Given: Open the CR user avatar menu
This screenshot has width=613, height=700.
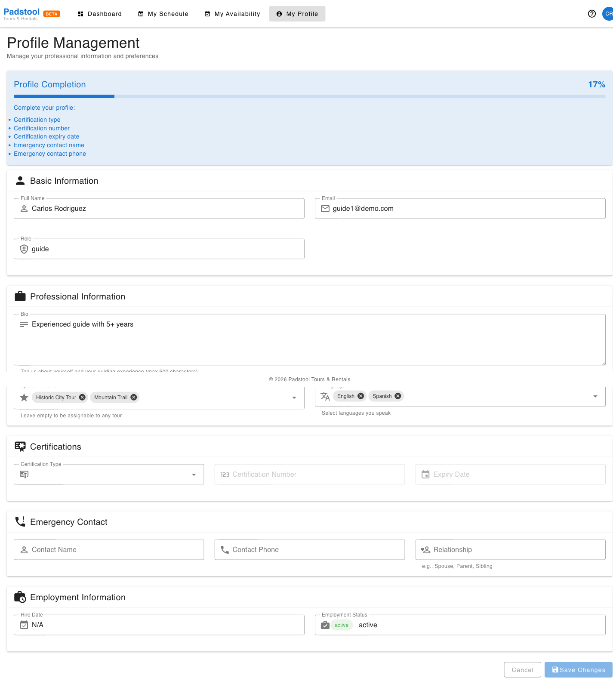Looking at the screenshot, I should click(x=608, y=14).
